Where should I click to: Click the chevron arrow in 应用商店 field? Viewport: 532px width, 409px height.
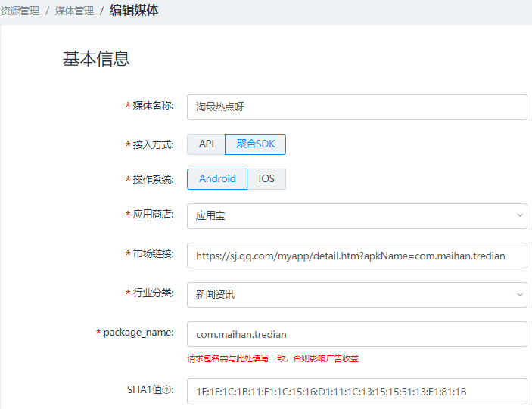[520, 215]
